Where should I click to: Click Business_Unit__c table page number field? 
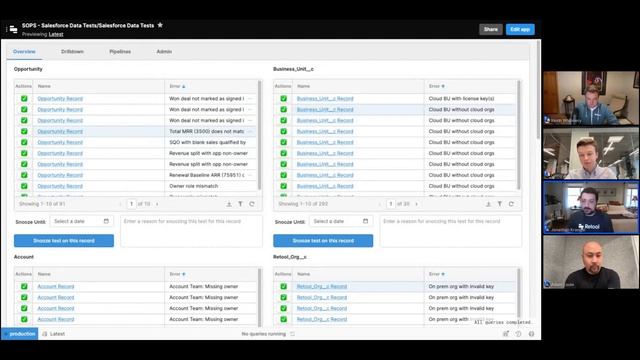coord(391,204)
